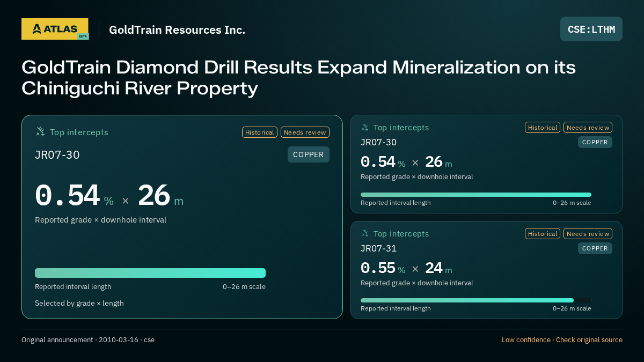
Task: Click the pickaxe icon in the small JR07-30 card
Action: [365, 127]
